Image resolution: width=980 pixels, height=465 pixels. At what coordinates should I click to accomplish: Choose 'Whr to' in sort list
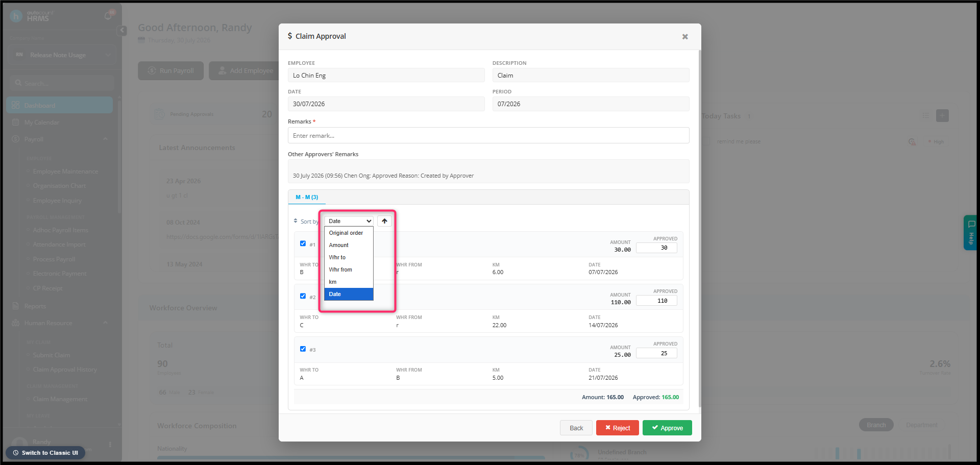[x=349, y=257]
